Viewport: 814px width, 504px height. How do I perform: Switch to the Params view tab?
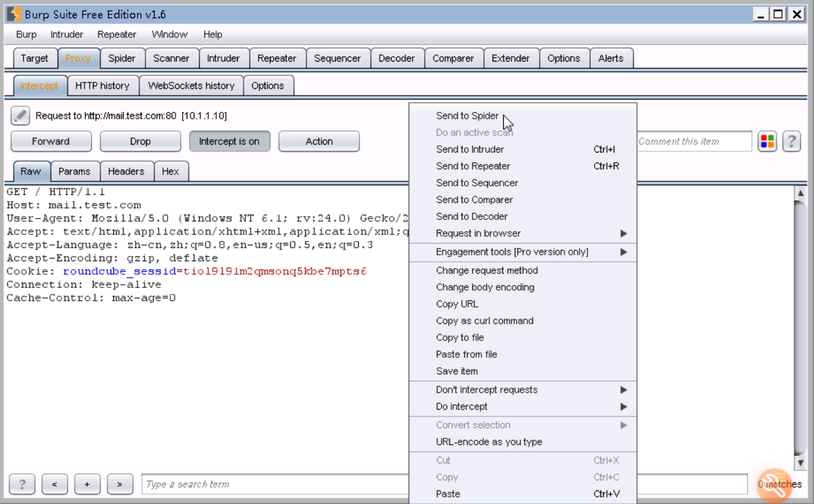75,171
